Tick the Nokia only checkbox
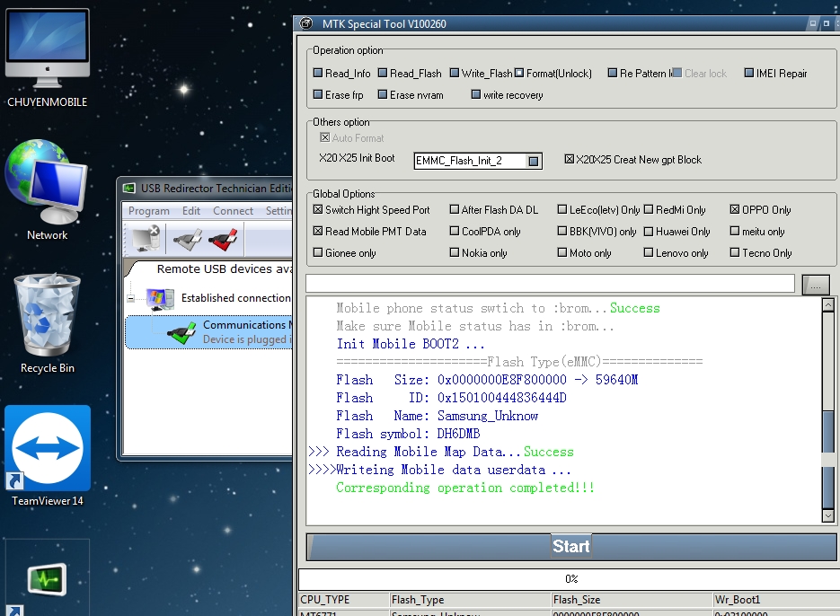The image size is (840, 616). [455, 252]
